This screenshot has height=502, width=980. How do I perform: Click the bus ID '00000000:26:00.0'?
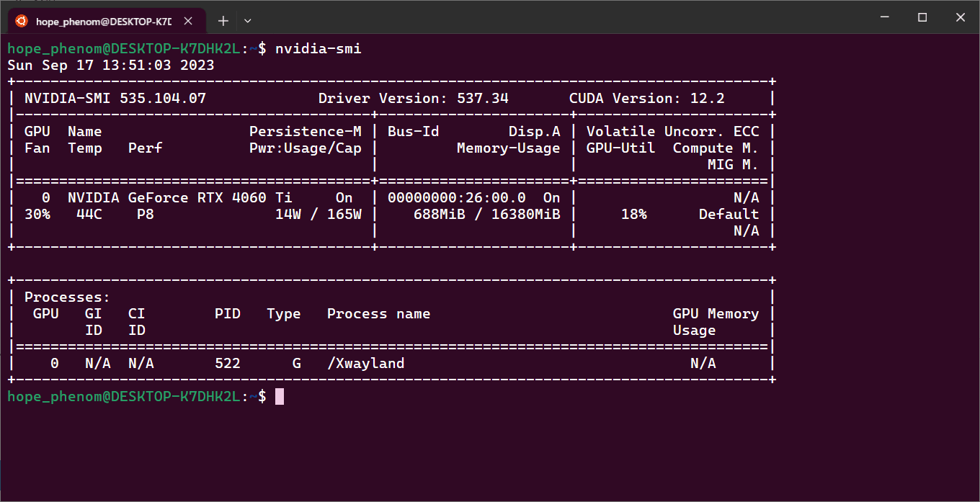pos(457,198)
